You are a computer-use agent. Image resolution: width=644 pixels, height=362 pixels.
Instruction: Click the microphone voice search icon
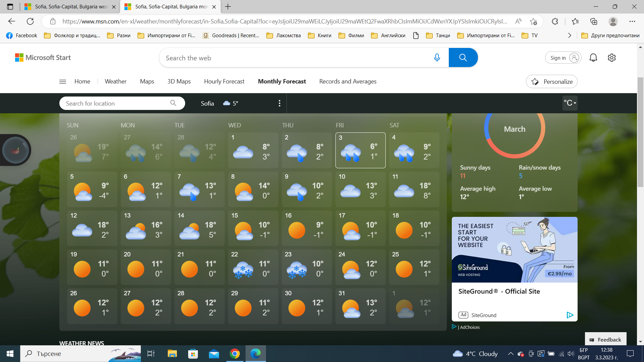[x=437, y=58]
